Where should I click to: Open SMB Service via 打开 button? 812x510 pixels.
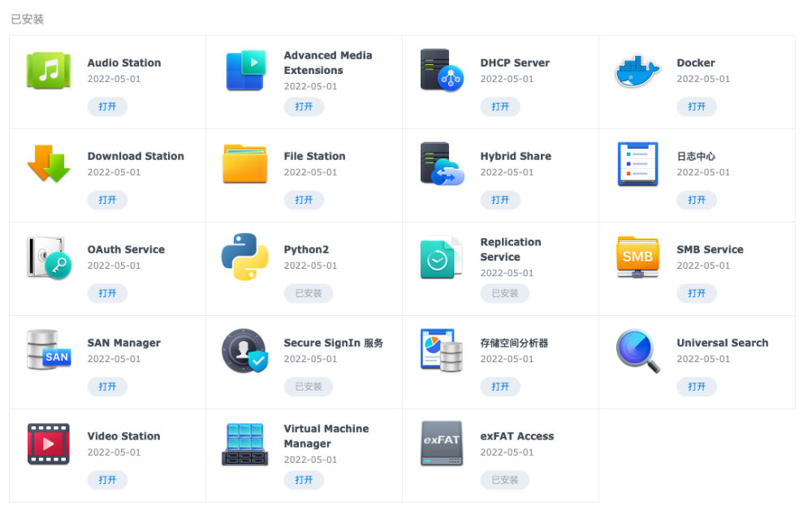(697, 293)
